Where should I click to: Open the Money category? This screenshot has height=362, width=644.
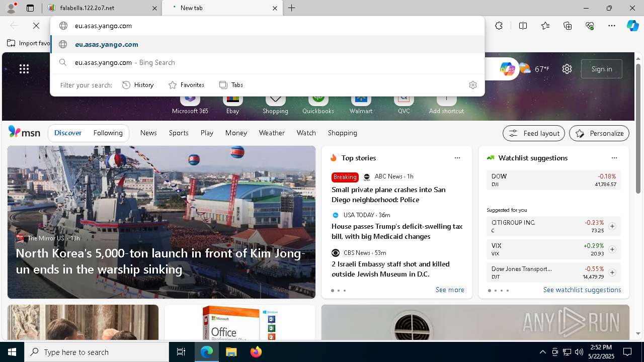pos(236,133)
